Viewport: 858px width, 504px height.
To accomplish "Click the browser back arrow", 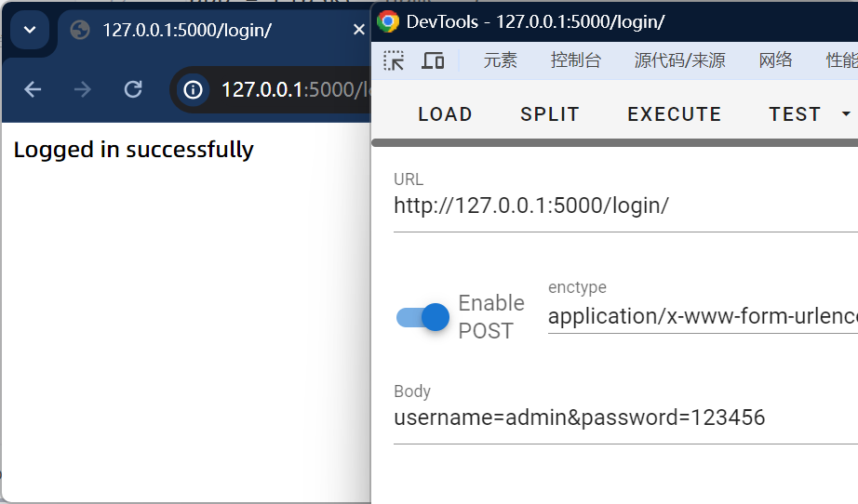I will pyautogui.click(x=33, y=89).
